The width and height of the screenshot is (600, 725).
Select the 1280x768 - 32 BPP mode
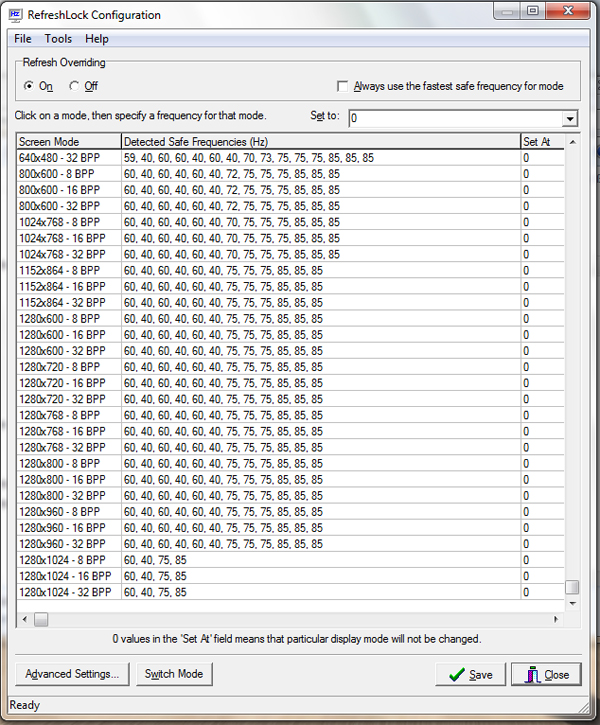tap(290, 448)
